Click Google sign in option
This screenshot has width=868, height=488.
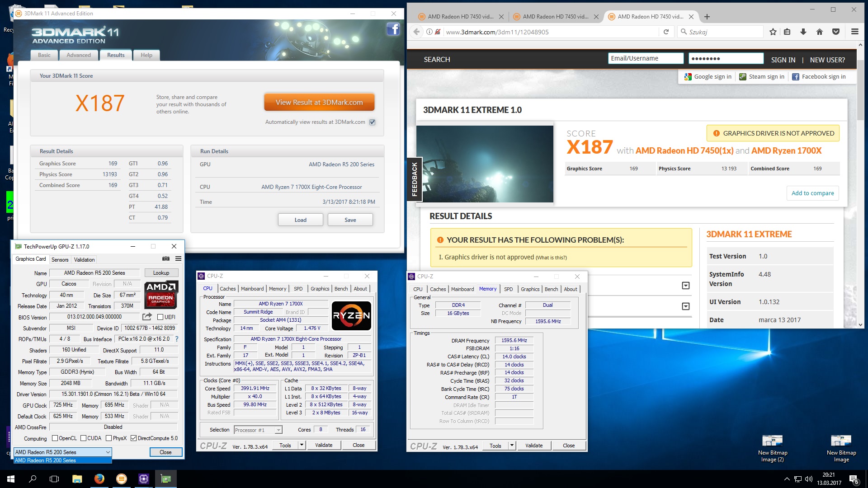point(708,77)
